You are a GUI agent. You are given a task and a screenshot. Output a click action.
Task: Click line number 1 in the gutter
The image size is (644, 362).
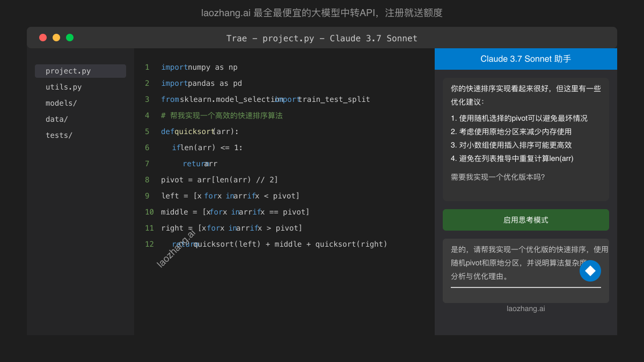[147, 67]
